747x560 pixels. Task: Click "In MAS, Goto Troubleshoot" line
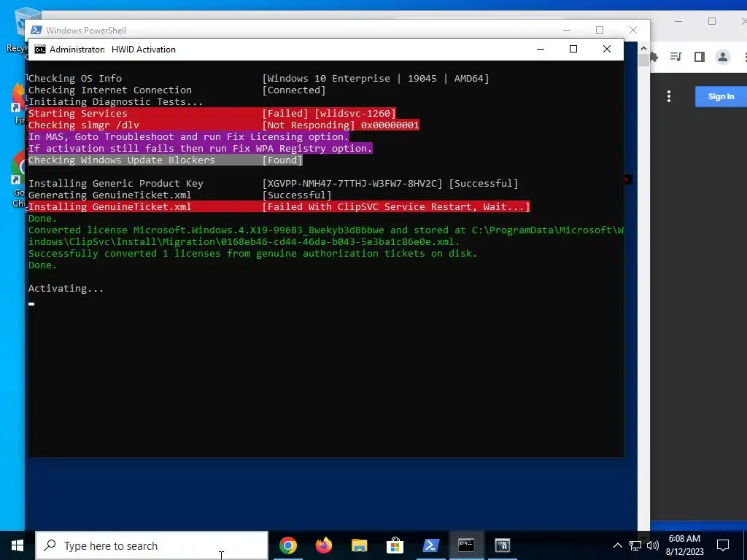coord(189,136)
